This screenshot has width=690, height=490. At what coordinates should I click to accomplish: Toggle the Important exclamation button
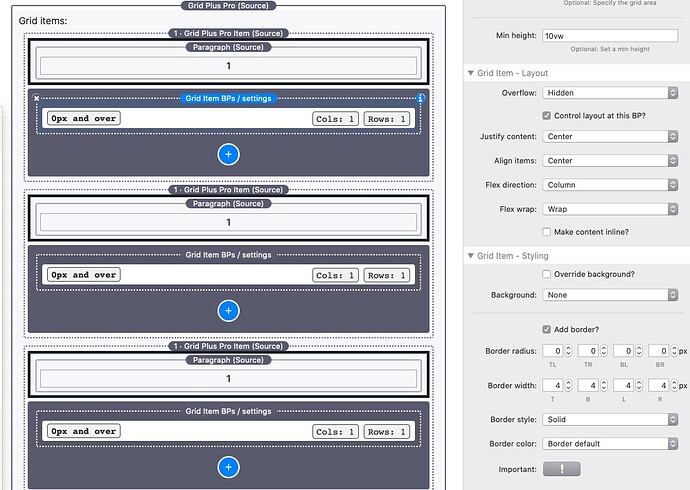562,469
